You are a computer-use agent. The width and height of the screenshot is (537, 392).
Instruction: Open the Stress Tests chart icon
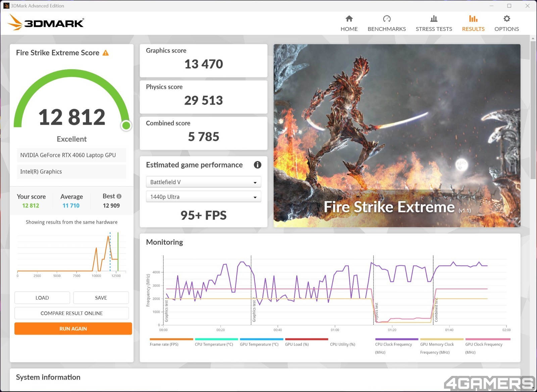coord(434,18)
